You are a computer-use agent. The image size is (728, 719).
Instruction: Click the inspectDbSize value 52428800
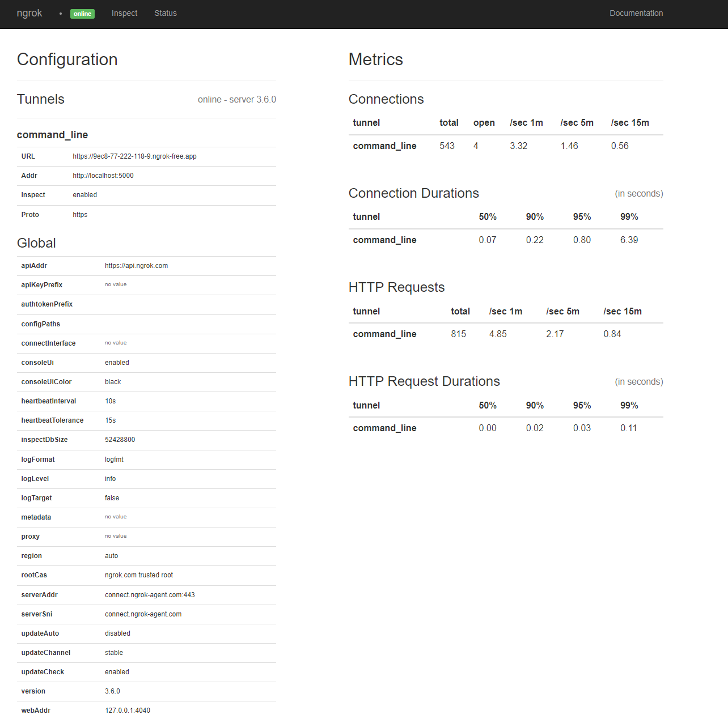pyautogui.click(x=120, y=440)
